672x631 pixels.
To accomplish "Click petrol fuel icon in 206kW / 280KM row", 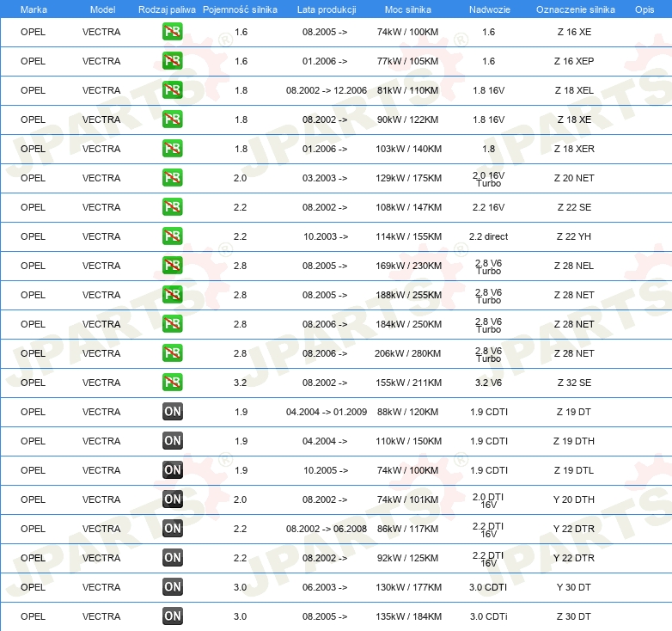I will pos(172,353).
